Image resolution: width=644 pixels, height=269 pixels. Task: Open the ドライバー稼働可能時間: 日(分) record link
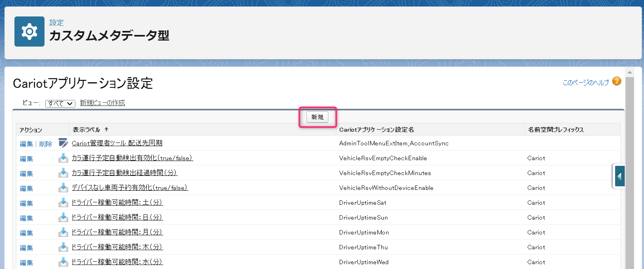[117, 217]
